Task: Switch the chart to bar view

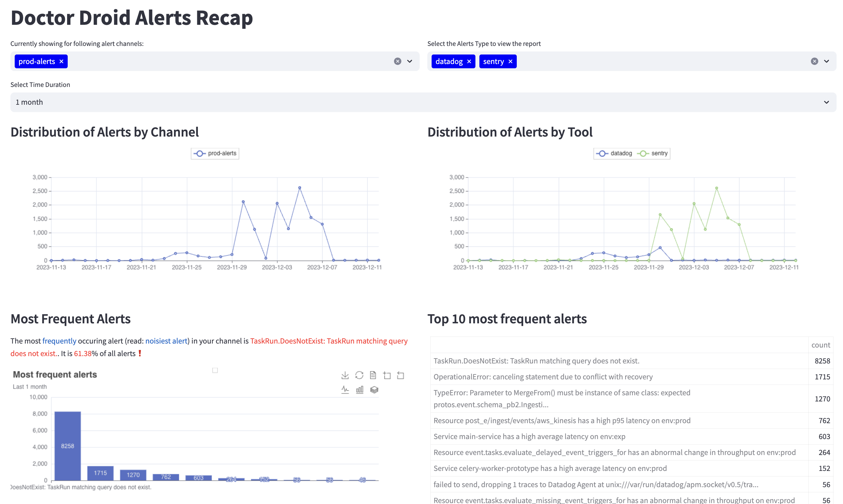Action: click(x=360, y=389)
